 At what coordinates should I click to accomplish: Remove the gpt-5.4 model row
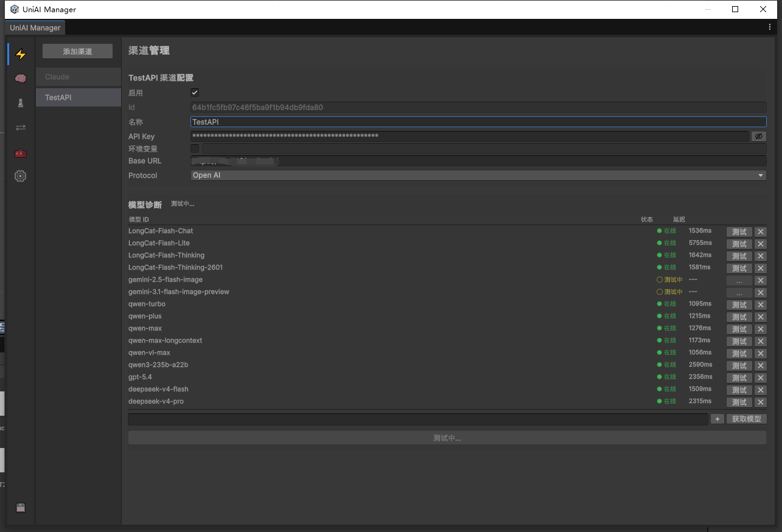click(x=761, y=378)
